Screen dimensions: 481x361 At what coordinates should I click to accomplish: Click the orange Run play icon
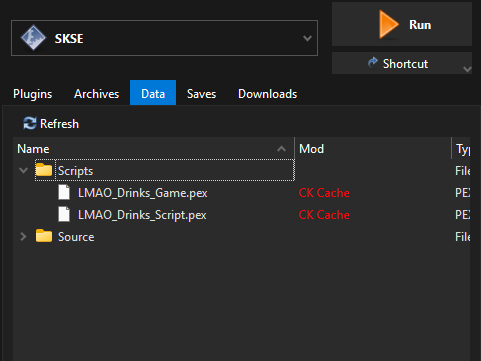[388, 24]
